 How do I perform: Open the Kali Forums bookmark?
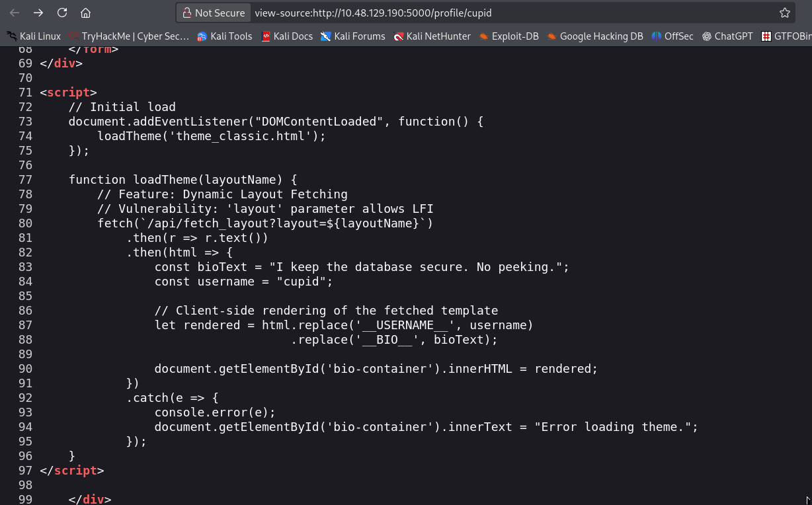point(353,36)
